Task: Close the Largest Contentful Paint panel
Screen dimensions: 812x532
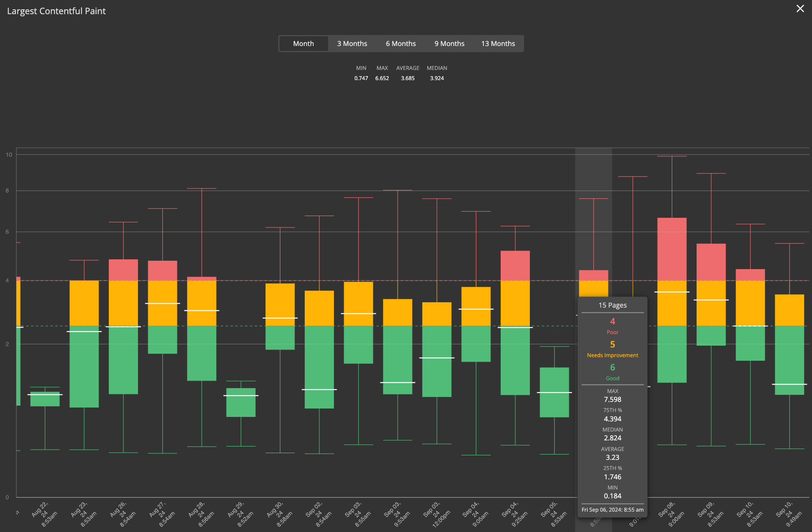Action: point(800,8)
